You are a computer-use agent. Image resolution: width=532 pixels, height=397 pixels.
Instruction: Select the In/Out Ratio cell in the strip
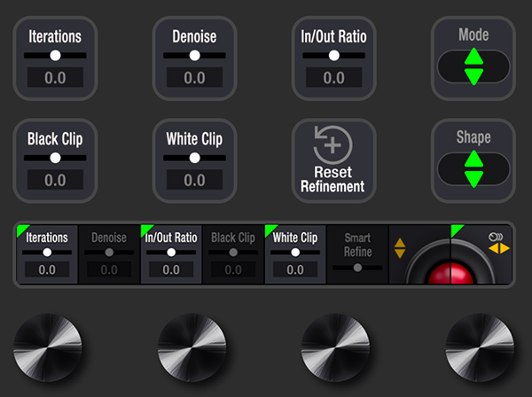tap(171, 254)
